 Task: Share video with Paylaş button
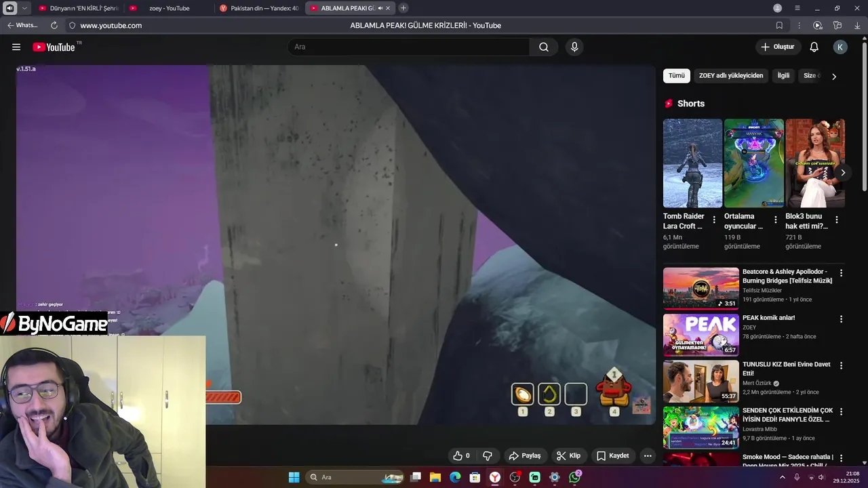(x=525, y=455)
